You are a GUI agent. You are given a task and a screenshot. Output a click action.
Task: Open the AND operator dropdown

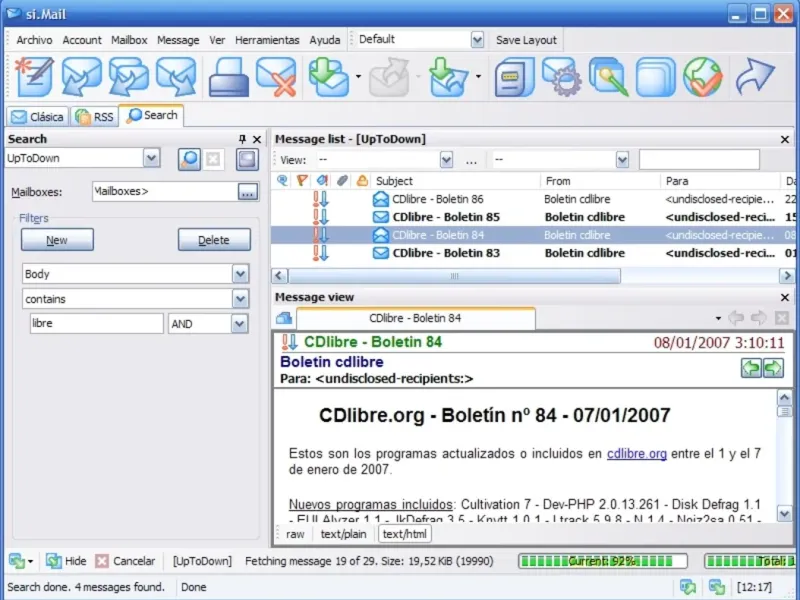click(x=240, y=324)
